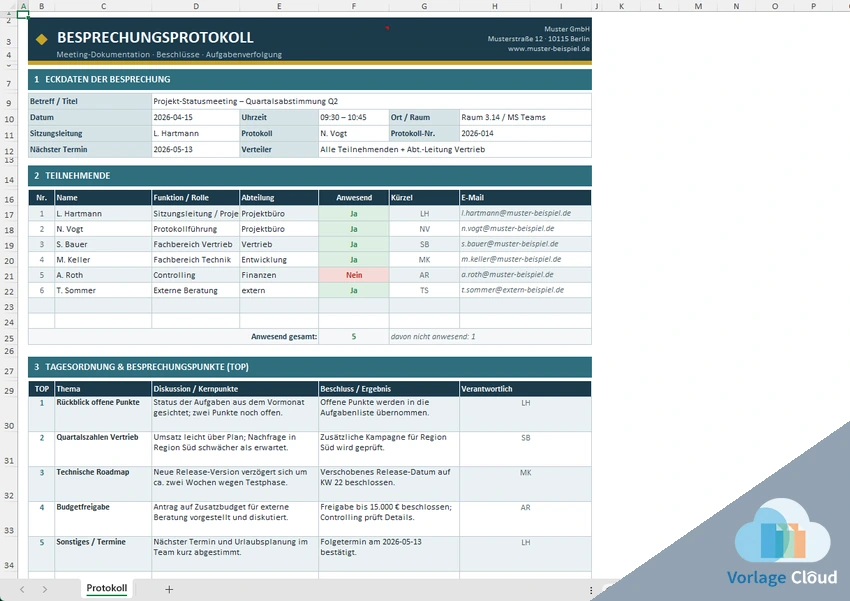850x601 pixels.
Task: Add a new sheet with plus button
Action: (169, 589)
